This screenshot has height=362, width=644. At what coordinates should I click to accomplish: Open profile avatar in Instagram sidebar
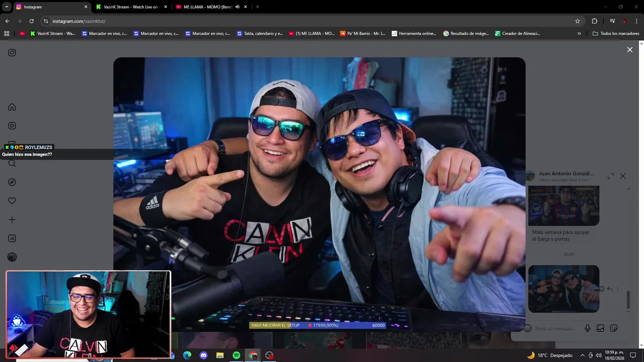(x=12, y=257)
